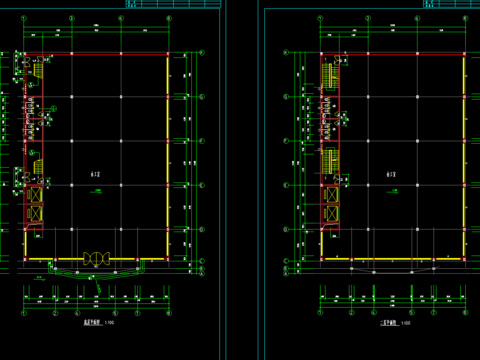This screenshot has width=480, height=360.
Task: Select the yellow east wall of left plan
Action: pyautogui.click(x=168, y=157)
